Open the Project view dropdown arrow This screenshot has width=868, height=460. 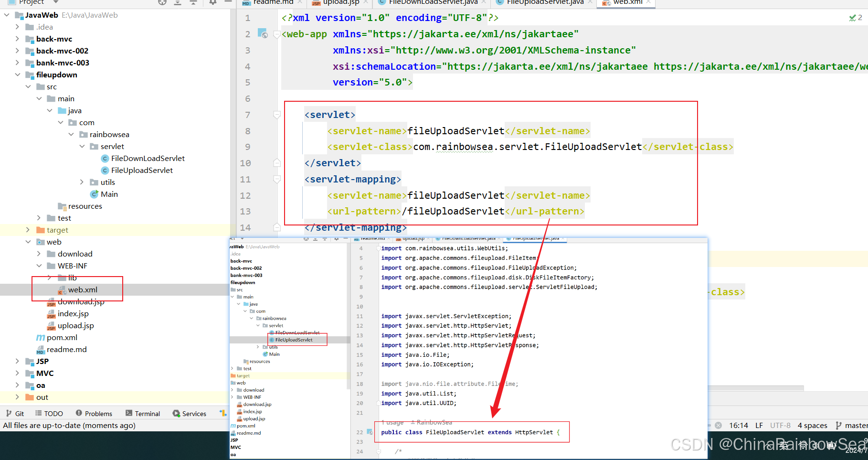(x=56, y=2)
